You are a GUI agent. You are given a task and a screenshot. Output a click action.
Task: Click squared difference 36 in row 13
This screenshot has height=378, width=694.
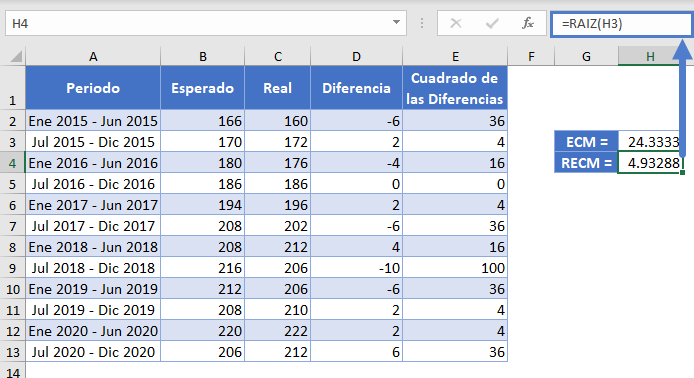(455, 352)
